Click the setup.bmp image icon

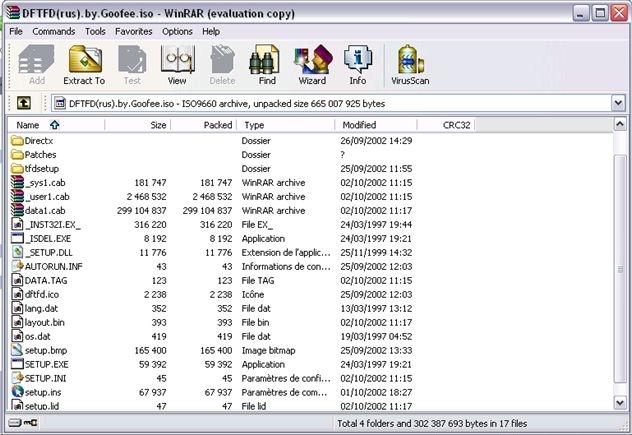pos(17,350)
